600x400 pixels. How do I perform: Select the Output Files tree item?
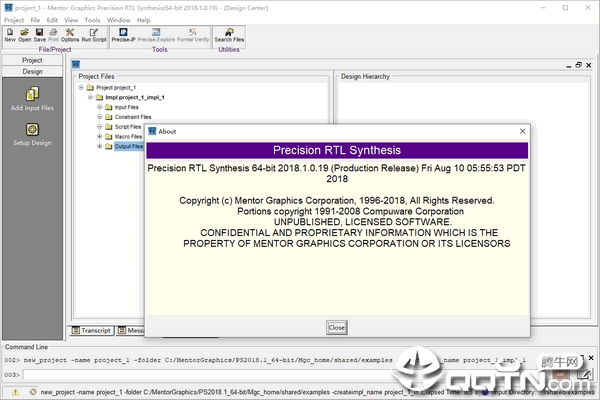[129, 146]
